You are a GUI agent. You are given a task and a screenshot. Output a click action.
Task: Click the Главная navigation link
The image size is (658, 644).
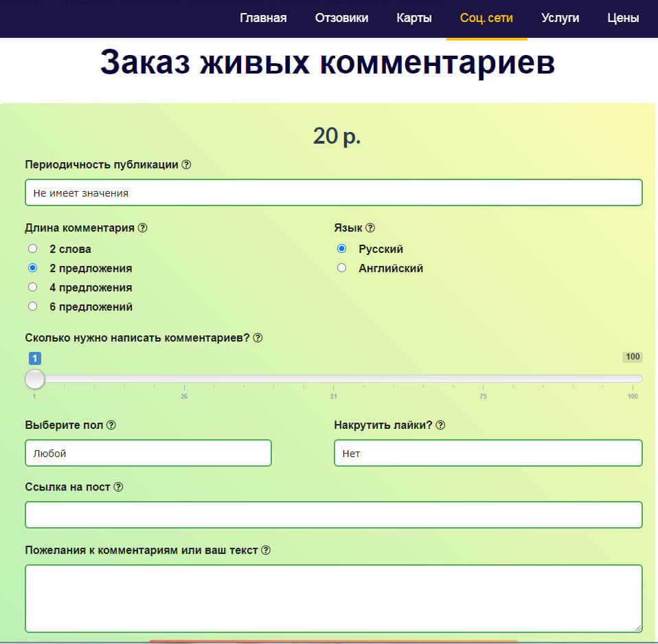click(x=263, y=19)
